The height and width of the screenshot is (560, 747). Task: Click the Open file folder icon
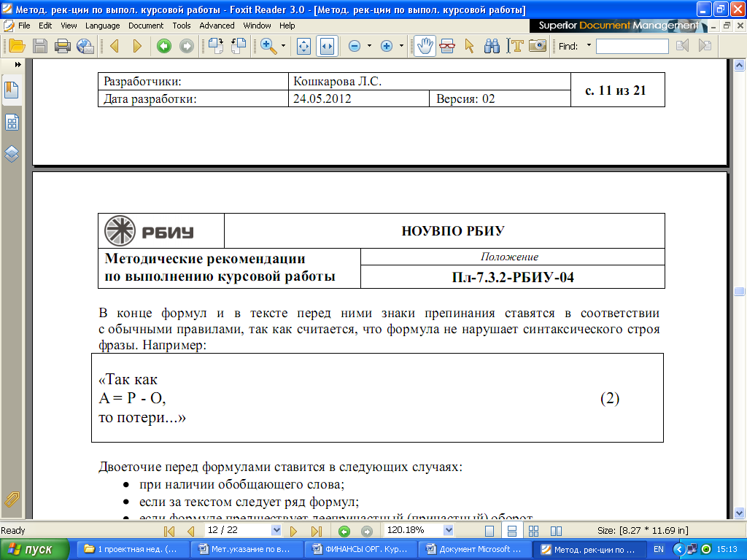click(x=17, y=46)
